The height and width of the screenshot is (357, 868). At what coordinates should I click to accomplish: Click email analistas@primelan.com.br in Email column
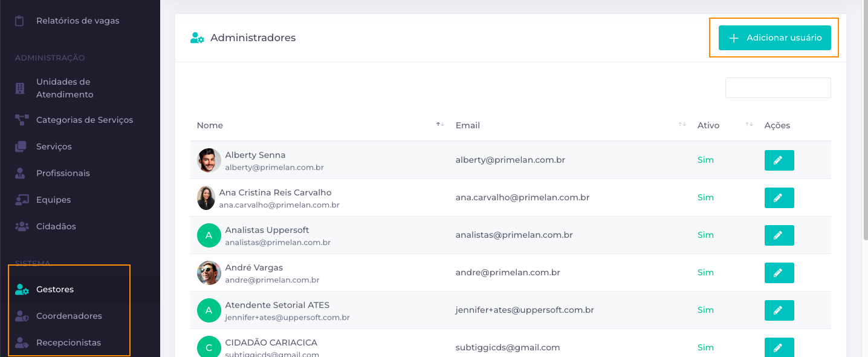tap(514, 235)
